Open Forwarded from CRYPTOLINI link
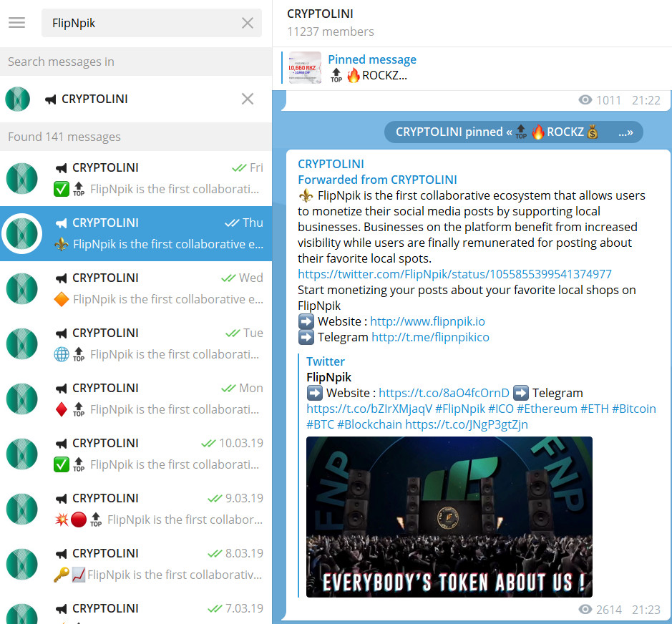672x624 pixels. 377,180
